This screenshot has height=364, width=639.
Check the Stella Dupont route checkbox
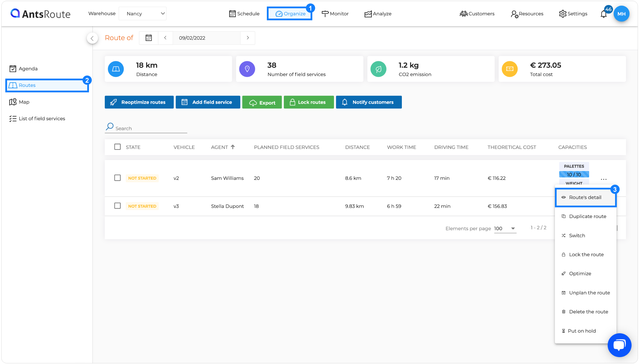[x=117, y=206]
